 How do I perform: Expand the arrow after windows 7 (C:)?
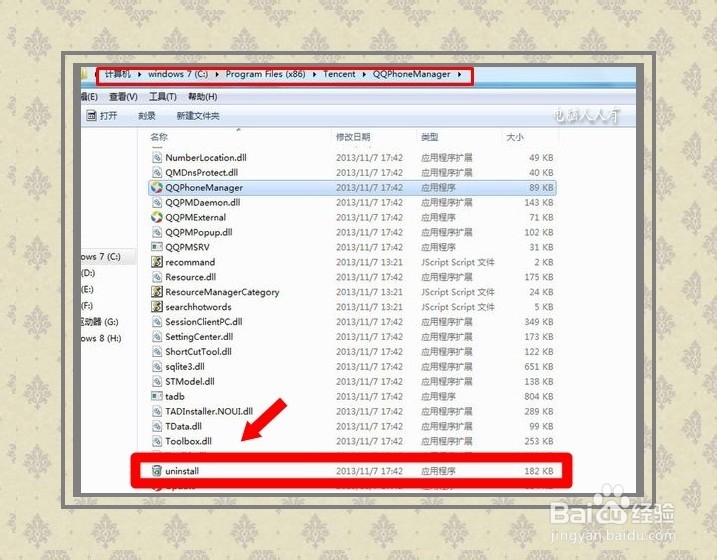pyautogui.click(x=217, y=75)
